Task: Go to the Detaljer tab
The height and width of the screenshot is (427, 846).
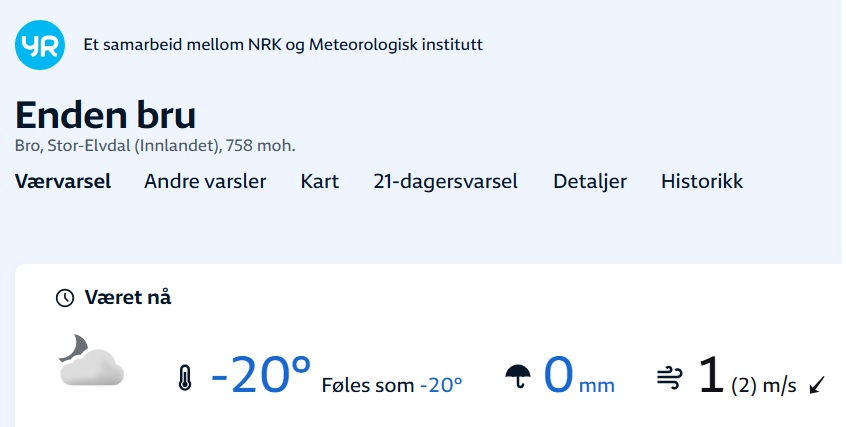Action: coord(590,182)
